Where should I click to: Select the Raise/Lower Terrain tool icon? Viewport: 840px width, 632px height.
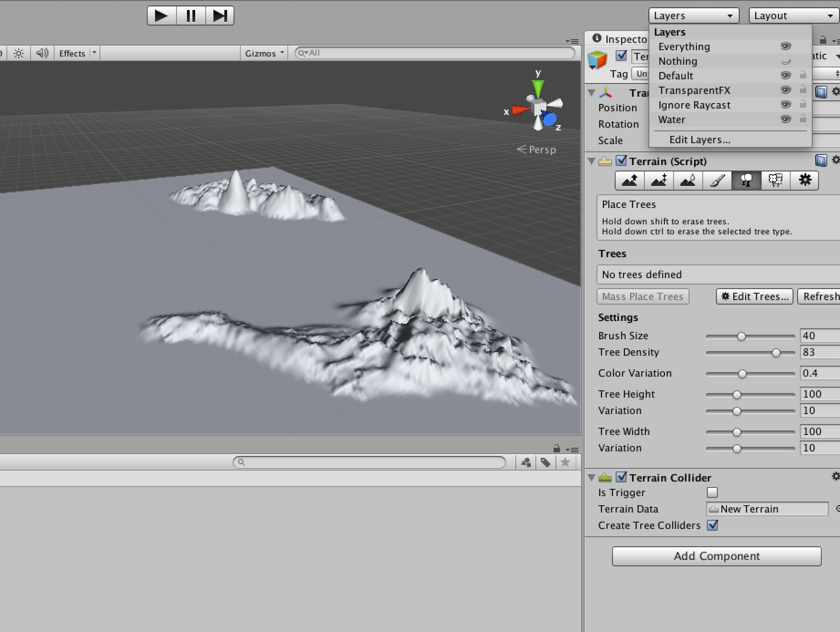click(630, 181)
